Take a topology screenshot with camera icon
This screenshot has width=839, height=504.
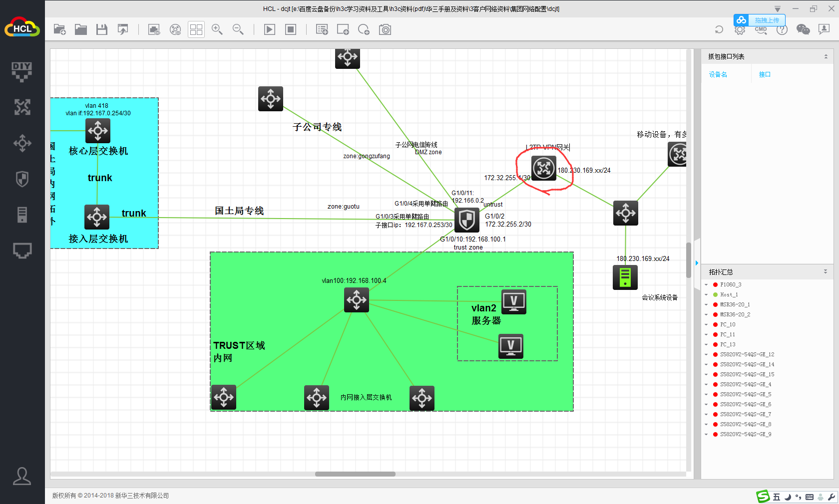(x=385, y=30)
